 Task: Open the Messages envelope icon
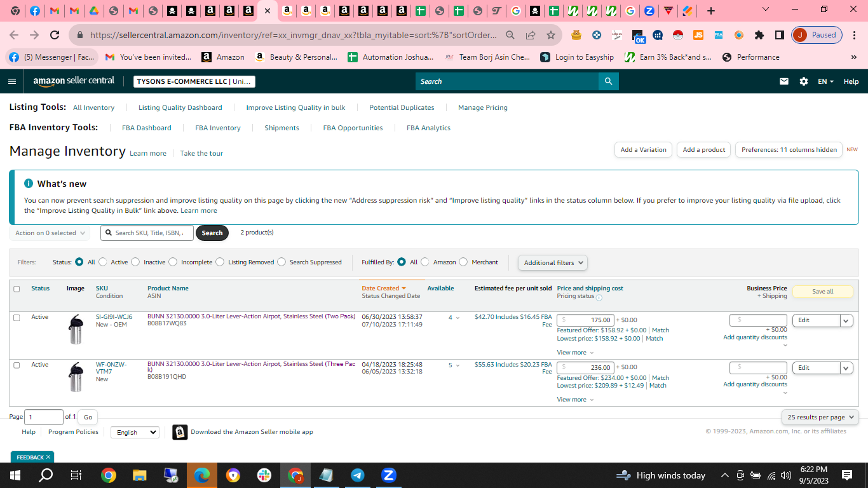(784, 81)
